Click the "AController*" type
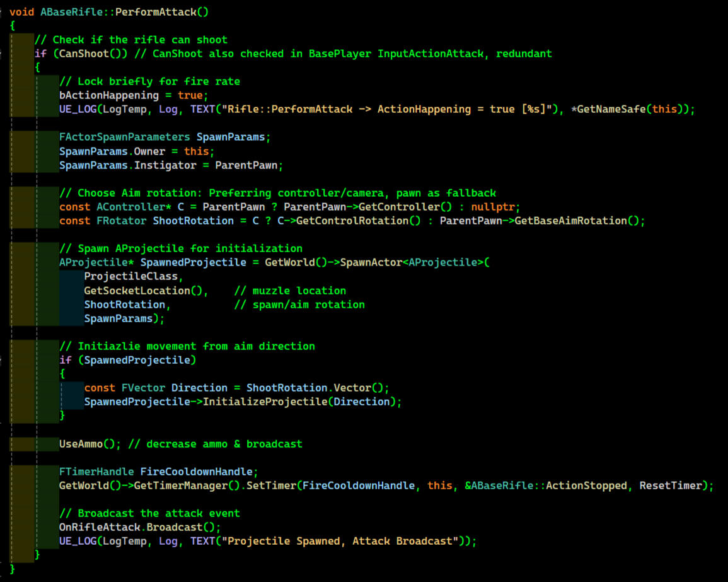This screenshot has width=728, height=582. (134, 207)
